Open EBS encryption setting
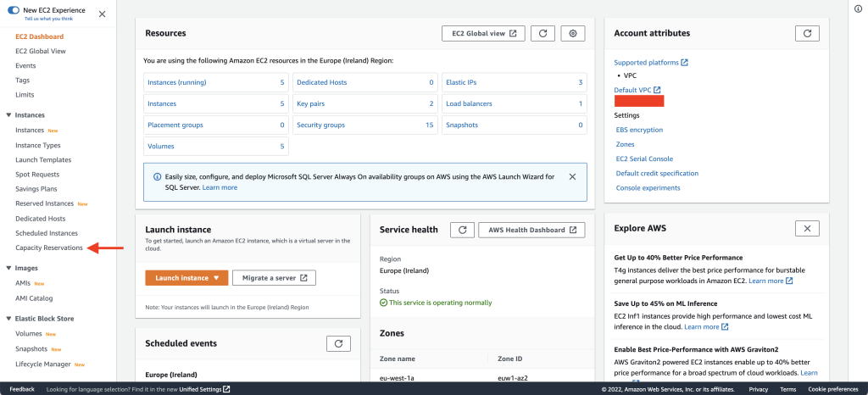 [639, 130]
